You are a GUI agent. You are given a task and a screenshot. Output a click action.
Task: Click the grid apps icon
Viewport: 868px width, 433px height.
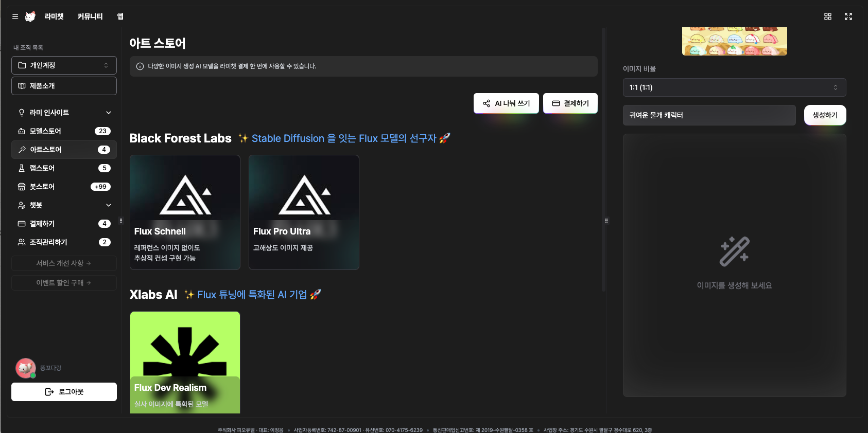[828, 16]
